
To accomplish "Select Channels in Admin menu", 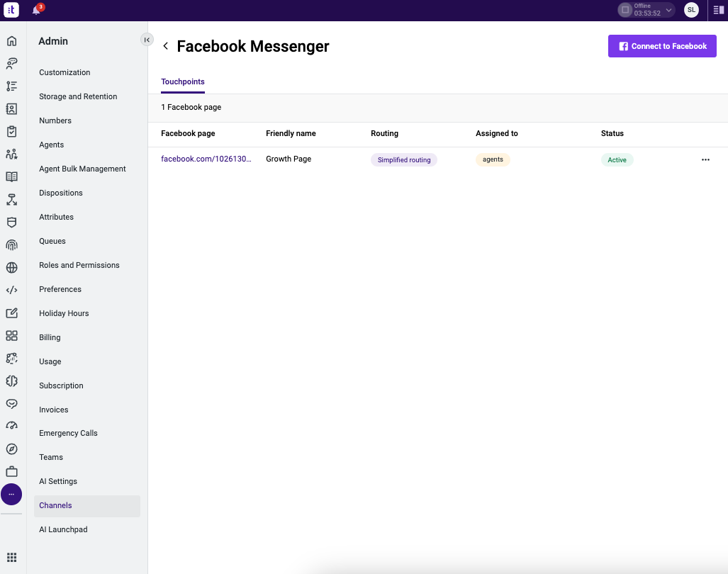I will coord(86,506).
